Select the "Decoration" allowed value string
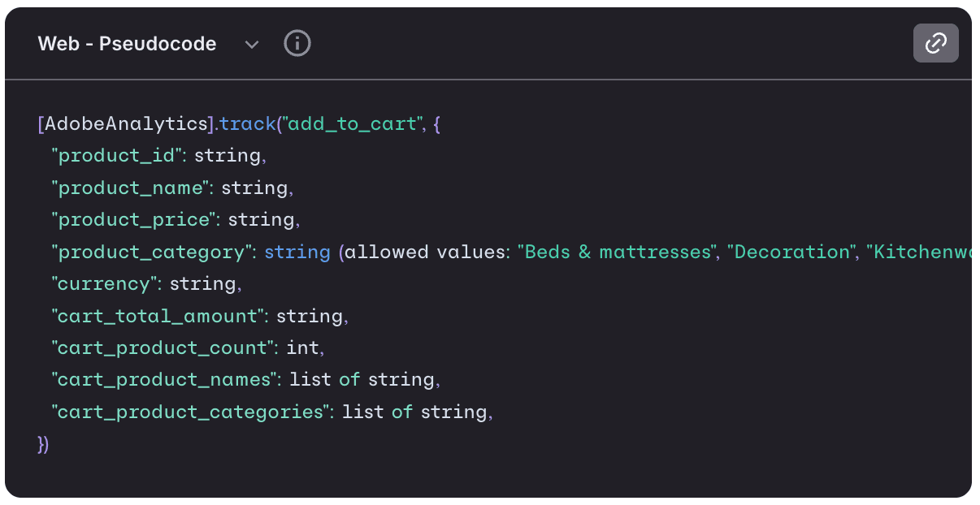 (790, 252)
